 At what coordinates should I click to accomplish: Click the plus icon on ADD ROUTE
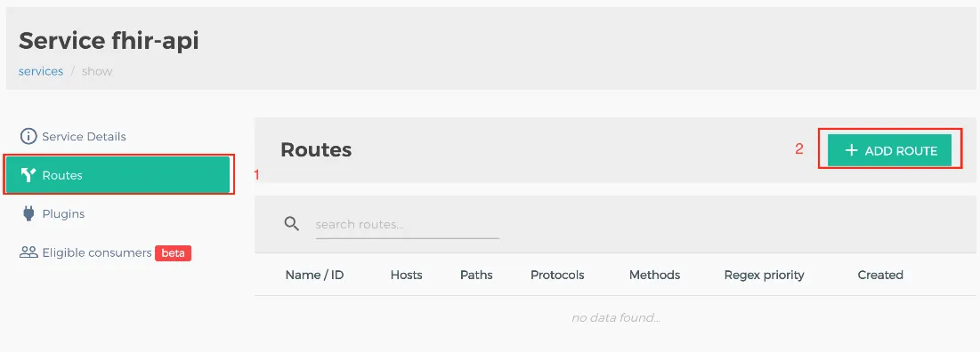coord(851,150)
